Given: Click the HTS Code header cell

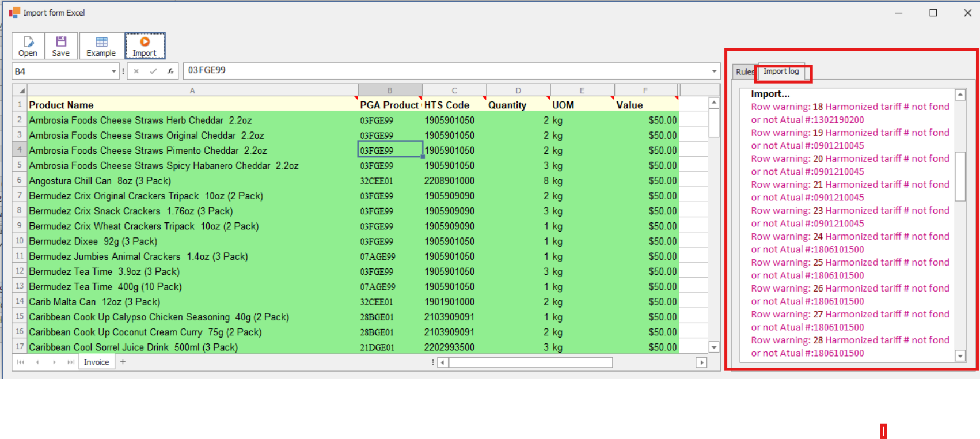Looking at the screenshot, I should [x=454, y=105].
